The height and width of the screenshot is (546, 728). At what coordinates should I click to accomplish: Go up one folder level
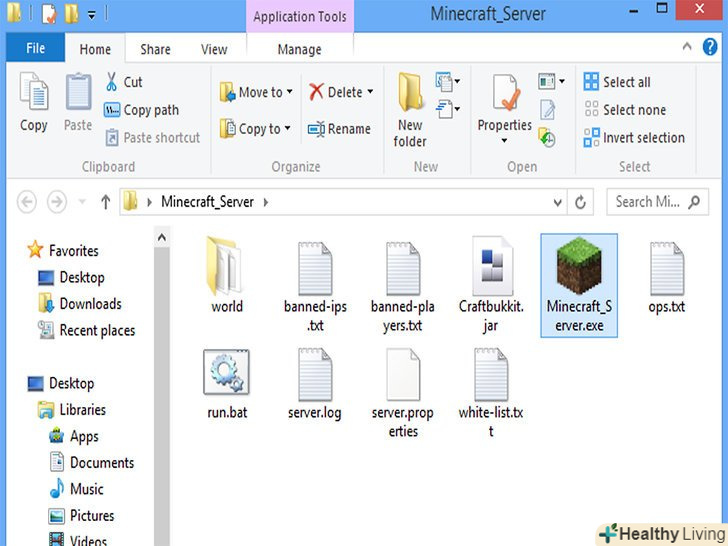tap(105, 202)
